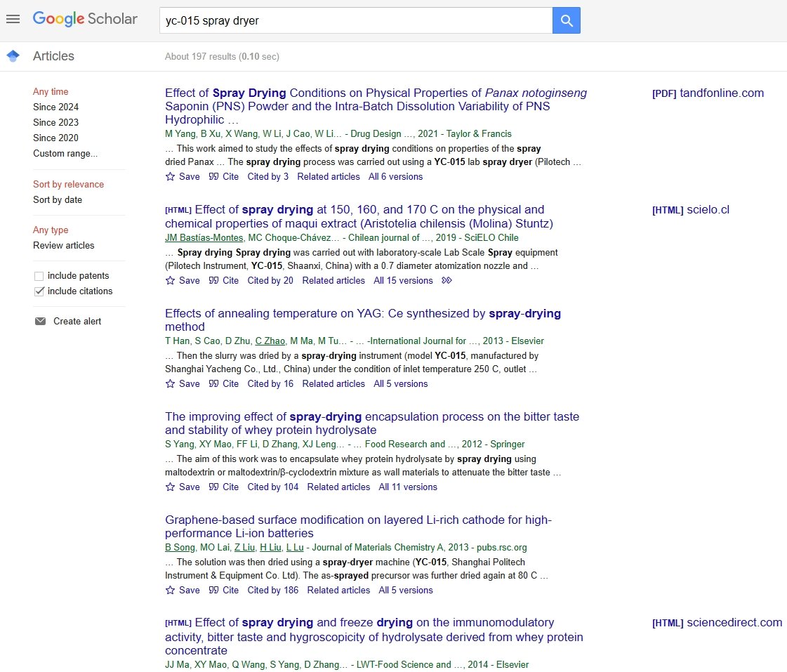Image resolution: width=787 pixels, height=672 pixels.
Task: Click the Articles graduation cap icon
Action: [13, 56]
